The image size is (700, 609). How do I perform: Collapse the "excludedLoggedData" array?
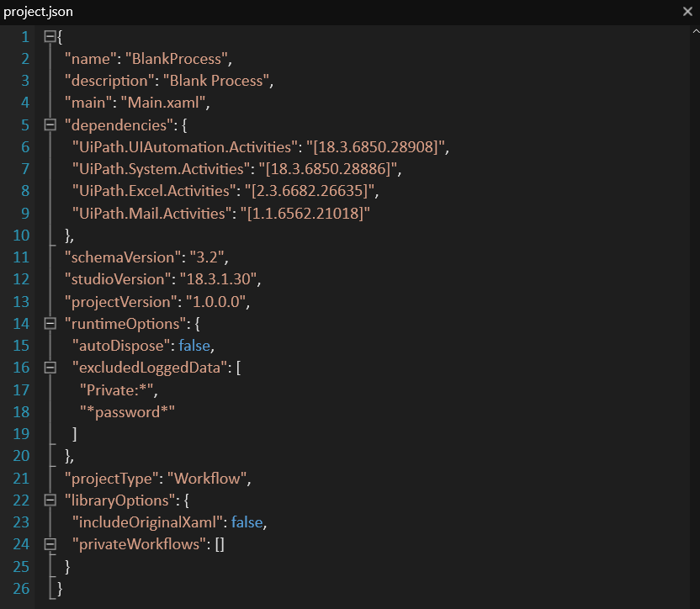click(50, 368)
